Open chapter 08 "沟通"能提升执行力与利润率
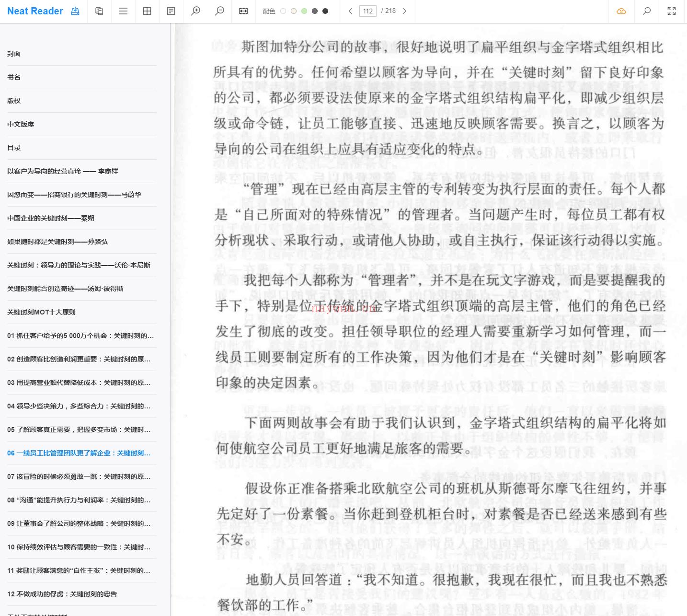The width and height of the screenshot is (687, 616). 82,500
